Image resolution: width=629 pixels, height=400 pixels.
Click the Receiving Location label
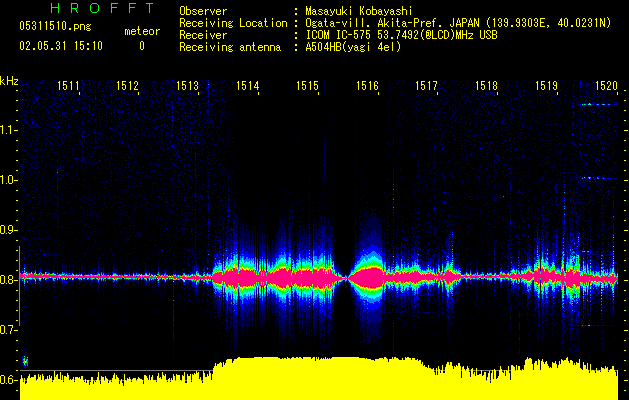tap(233, 23)
